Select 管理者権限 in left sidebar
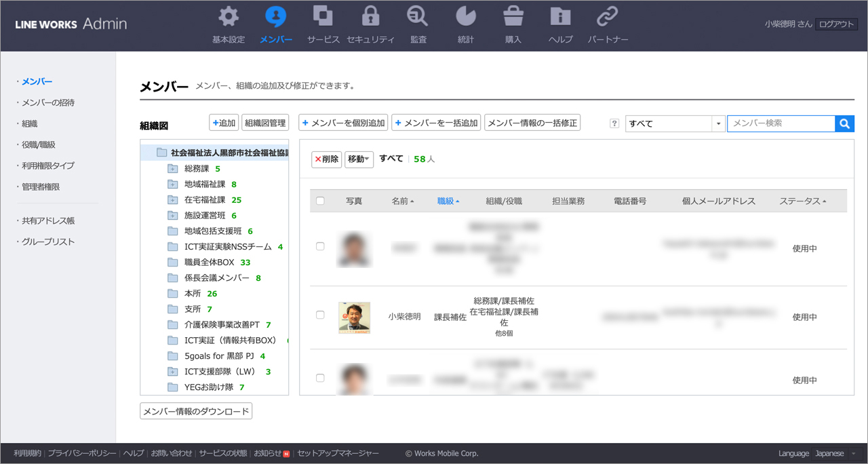 (x=41, y=187)
